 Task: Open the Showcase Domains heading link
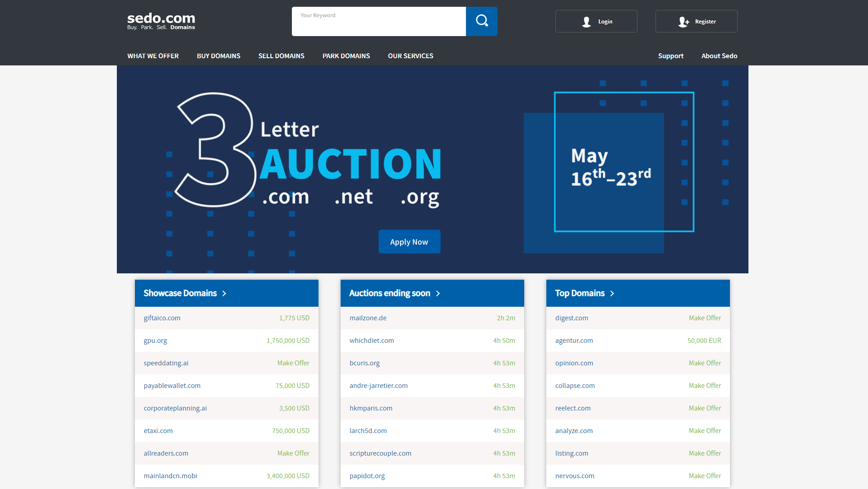(180, 293)
